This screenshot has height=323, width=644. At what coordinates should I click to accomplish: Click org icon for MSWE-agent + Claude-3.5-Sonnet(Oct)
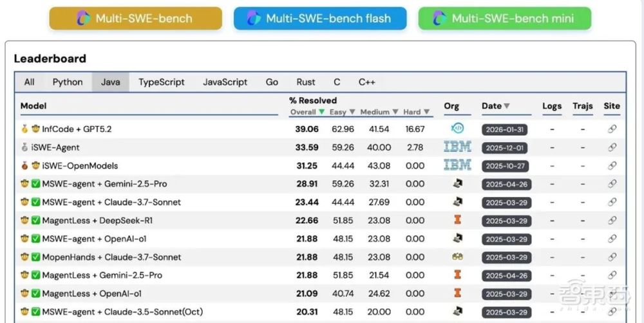[457, 311]
